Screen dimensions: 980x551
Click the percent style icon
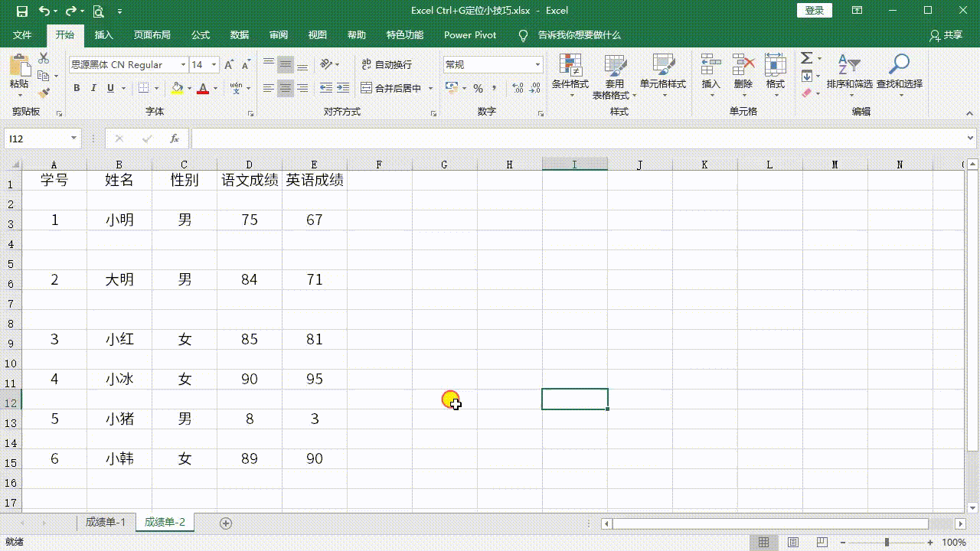click(478, 88)
